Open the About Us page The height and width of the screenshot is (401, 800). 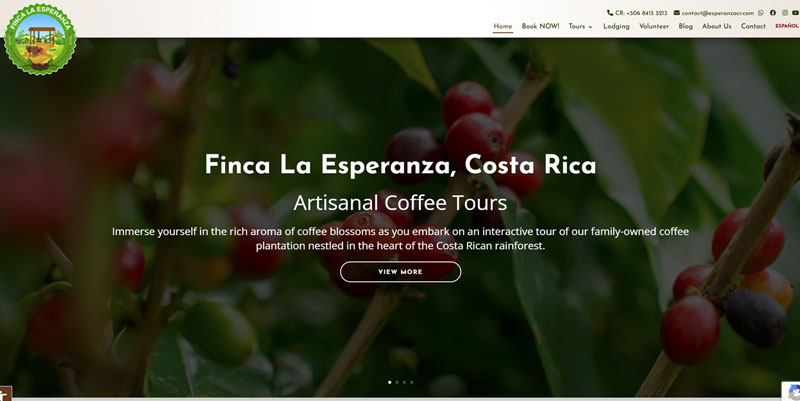pyautogui.click(x=716, y=26)
